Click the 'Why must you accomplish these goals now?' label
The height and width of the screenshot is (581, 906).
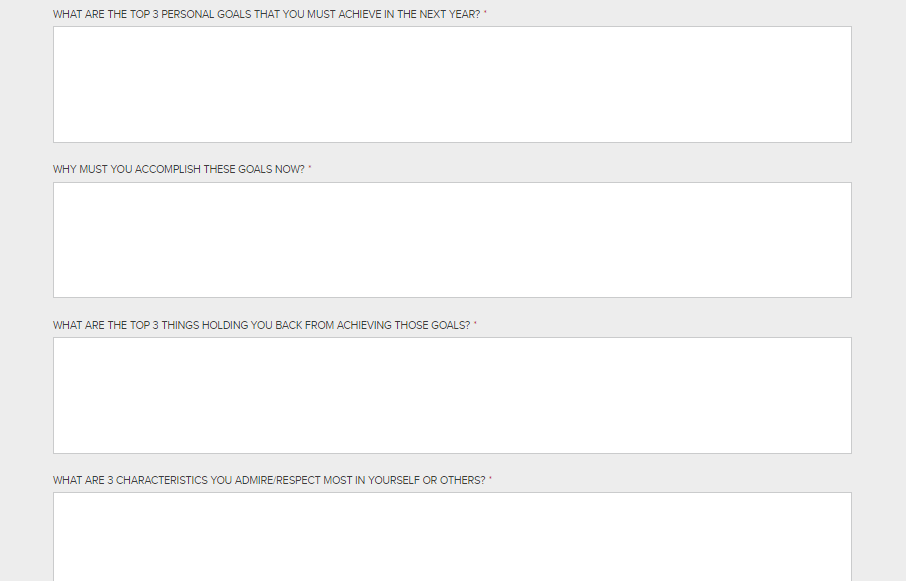[178, 170]
